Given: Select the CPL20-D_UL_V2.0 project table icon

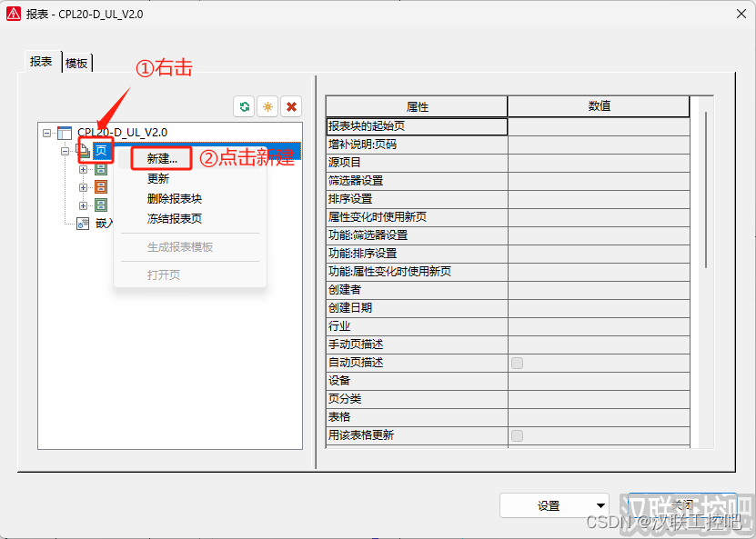Looking at the screenshot, I should 64,133.
